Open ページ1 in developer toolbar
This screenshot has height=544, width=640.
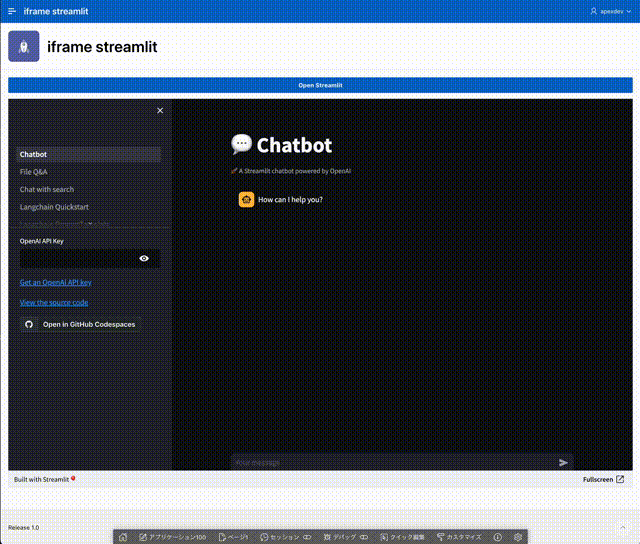[x=233, y=537]
